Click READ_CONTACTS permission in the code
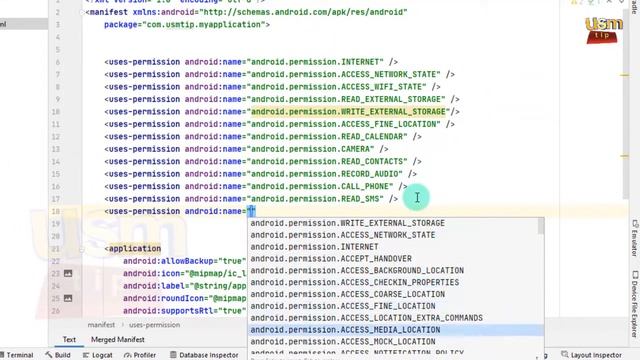640x360 pixels. [372, 162]
